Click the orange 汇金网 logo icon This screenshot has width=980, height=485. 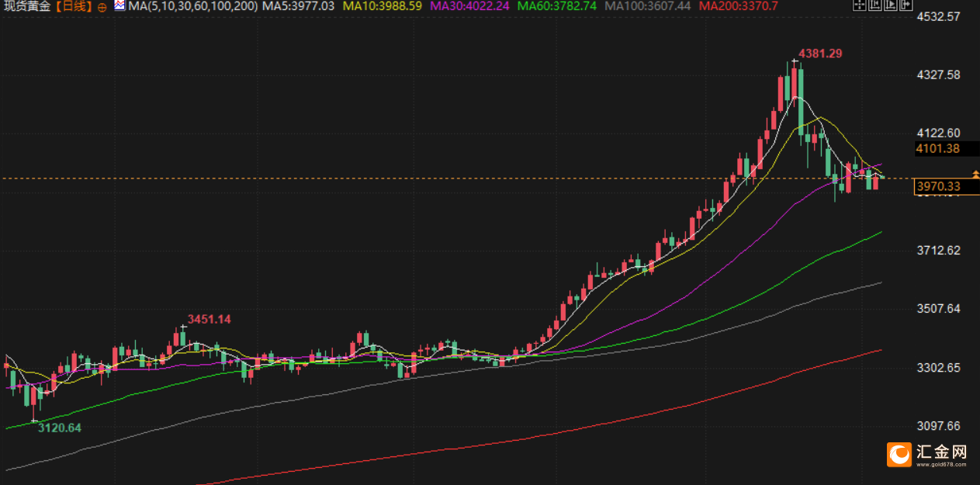click(x=899, y=454)
